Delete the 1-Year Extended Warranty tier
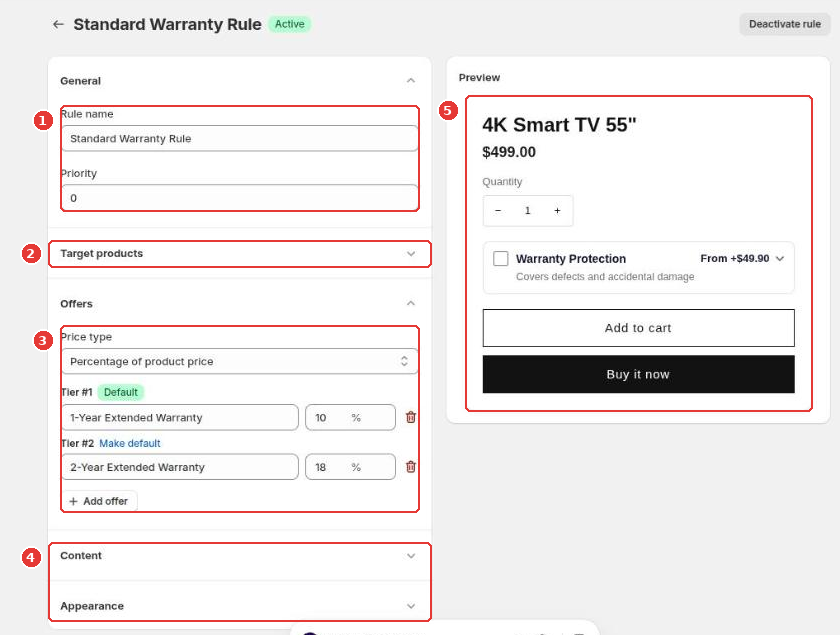The image size is (840, 635). [411, 417]
